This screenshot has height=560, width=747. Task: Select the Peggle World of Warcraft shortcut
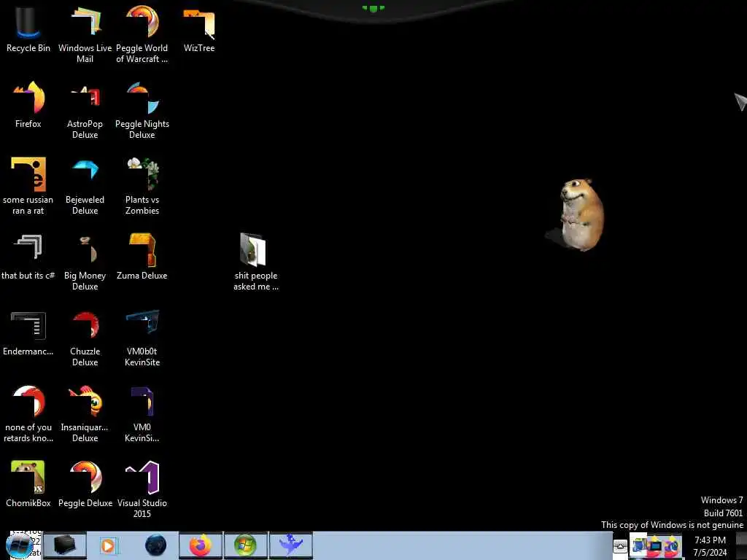coord(142,34)
